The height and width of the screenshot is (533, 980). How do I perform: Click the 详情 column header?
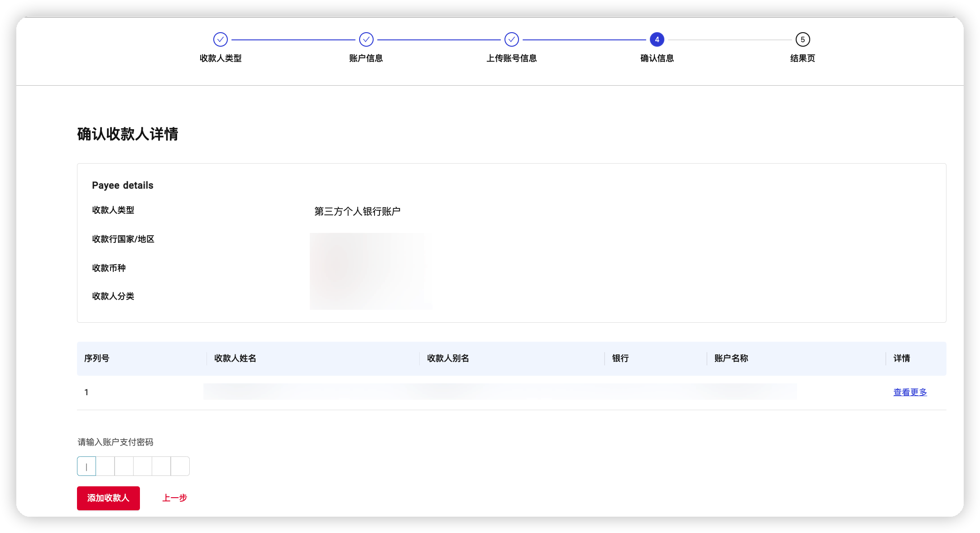[x=902, y=359]
